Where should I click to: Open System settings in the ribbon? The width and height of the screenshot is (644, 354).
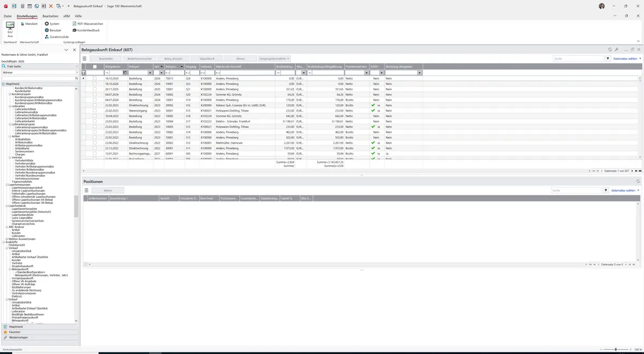(x=52, y=24)
